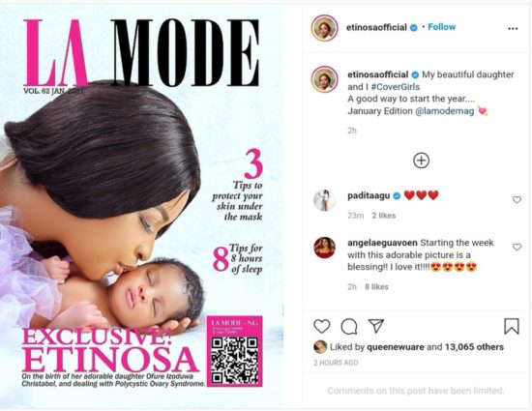532x411 pixels.
Task: Open etinosaofficial header profile picture
Action: (324, 28)
